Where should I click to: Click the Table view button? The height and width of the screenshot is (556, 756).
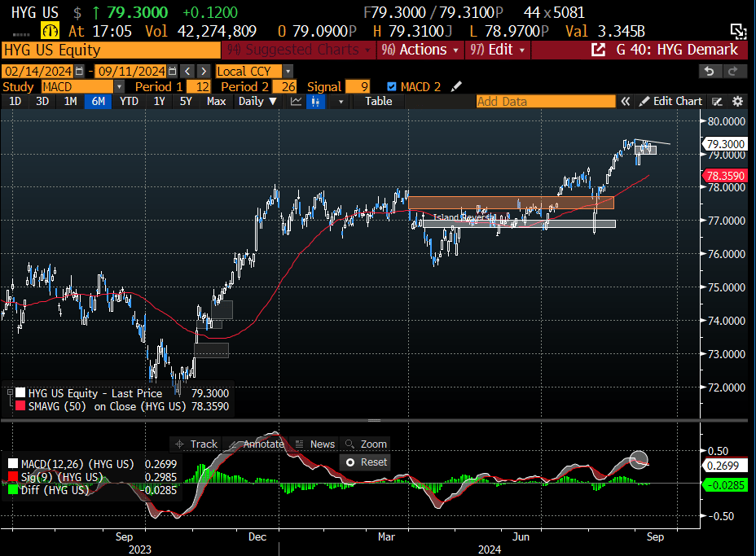point(379,102)
